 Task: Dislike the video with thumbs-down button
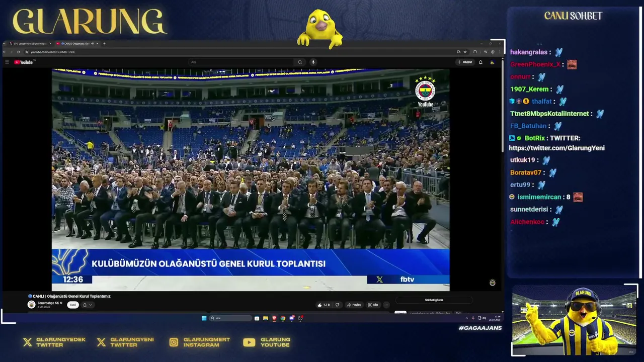pos(338,305)
